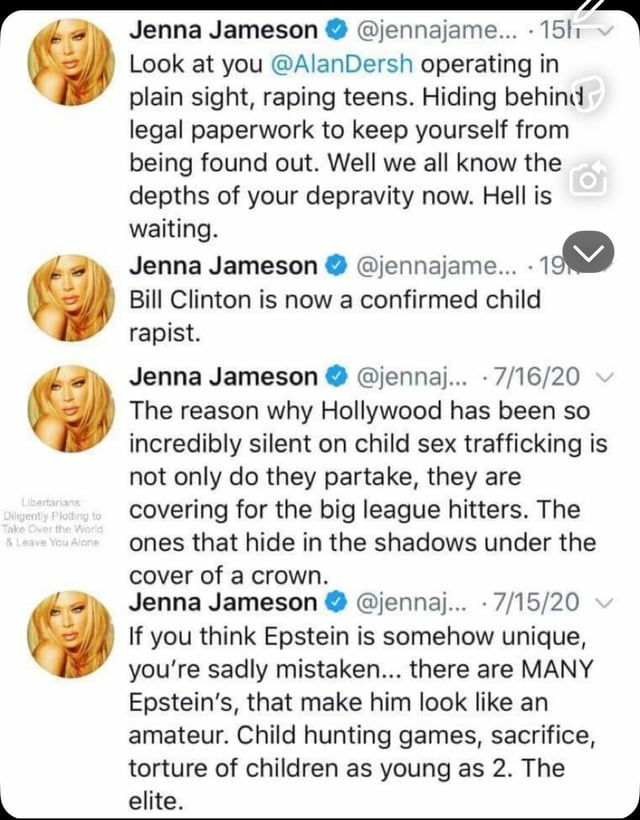Viewport: 640px width, 820px height.
Task: Open profile photo beside Epstein tweet
Action: (71, 634)
